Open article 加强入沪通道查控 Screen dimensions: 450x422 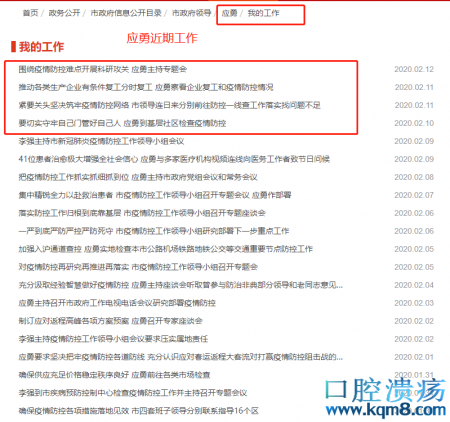click(x=166, y=249)
